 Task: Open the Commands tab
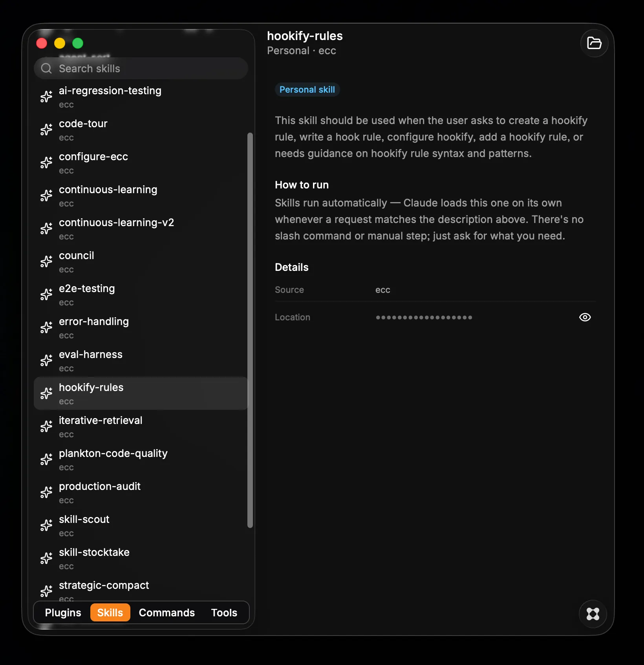point(167,613)
